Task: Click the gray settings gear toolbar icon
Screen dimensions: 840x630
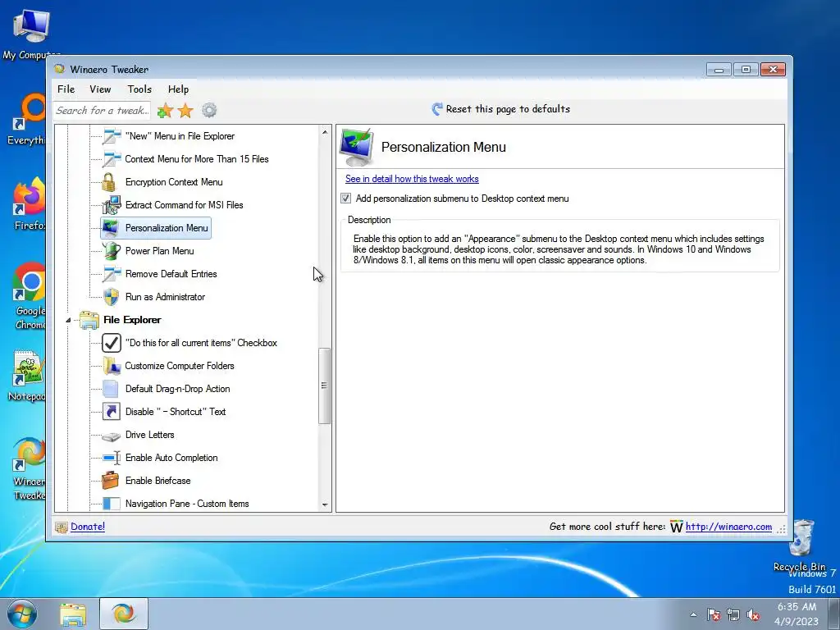Action: [209, 111]
